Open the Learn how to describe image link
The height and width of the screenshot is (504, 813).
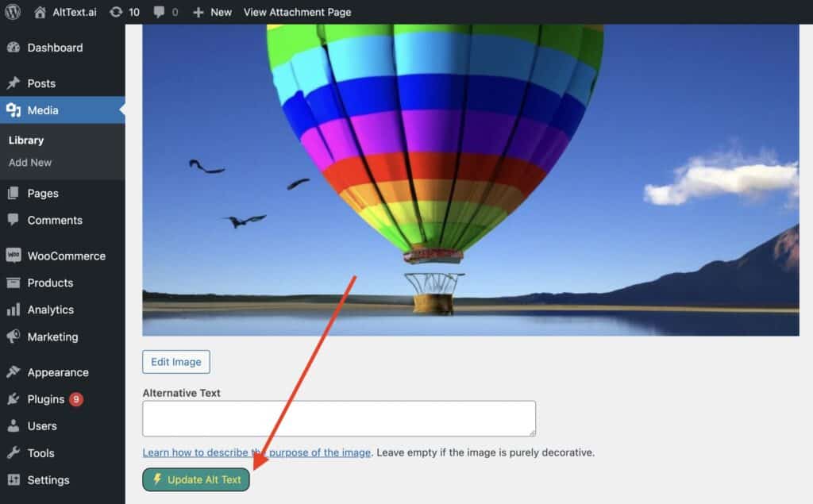(x=256, y=452)
